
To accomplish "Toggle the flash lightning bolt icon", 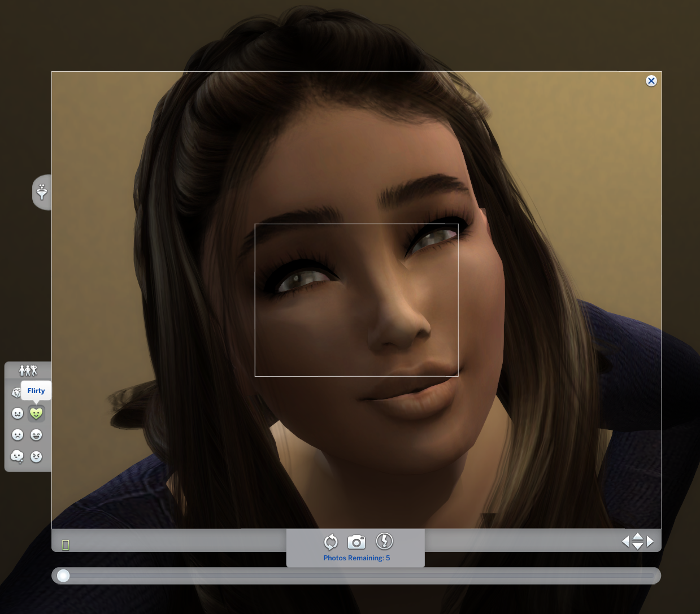I will click(x=384, y=541).
